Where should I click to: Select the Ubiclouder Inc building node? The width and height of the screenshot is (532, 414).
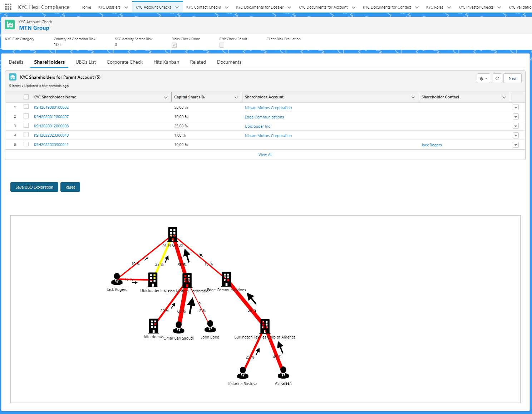coord(153,280)
